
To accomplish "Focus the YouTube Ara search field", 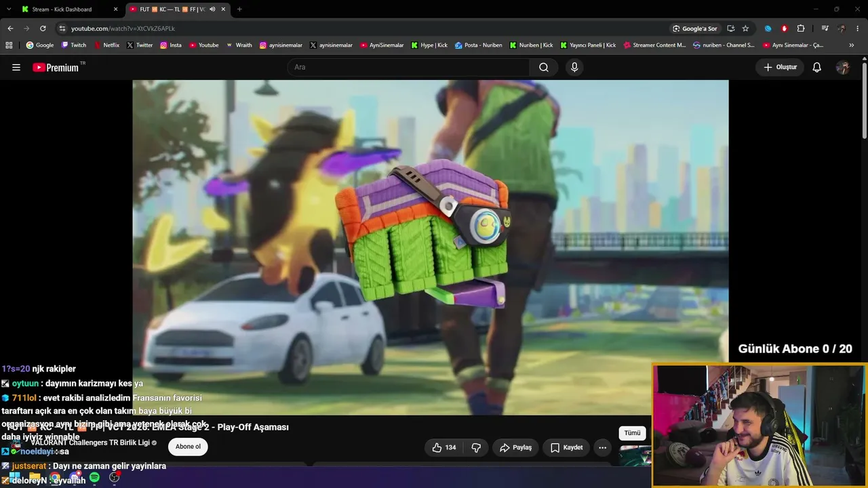I will click(408, 67).
